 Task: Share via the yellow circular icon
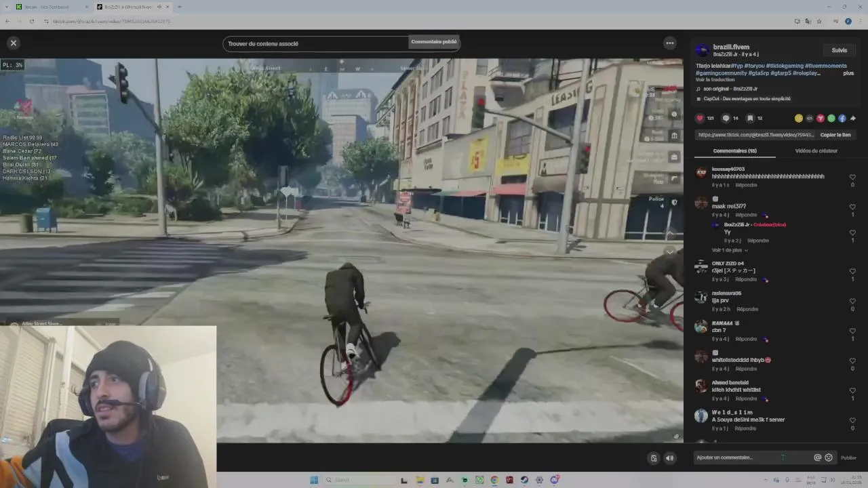pos(799,118)
